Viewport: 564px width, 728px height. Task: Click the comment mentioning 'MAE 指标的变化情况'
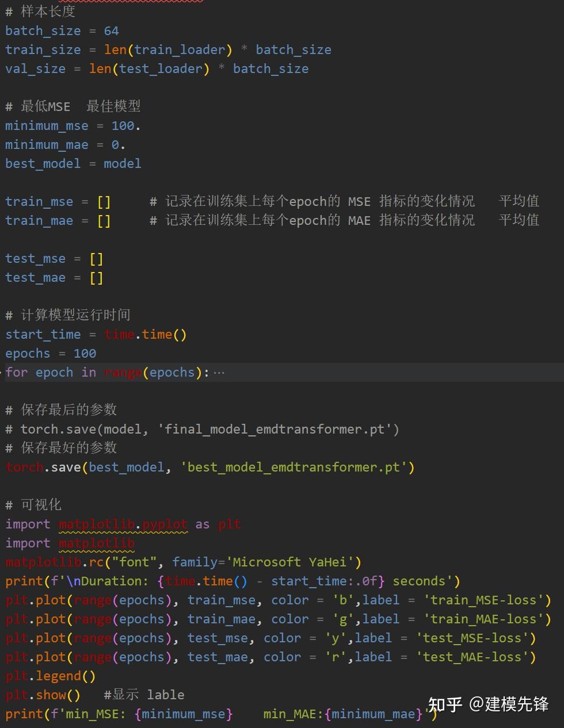[x=344, y=220]
